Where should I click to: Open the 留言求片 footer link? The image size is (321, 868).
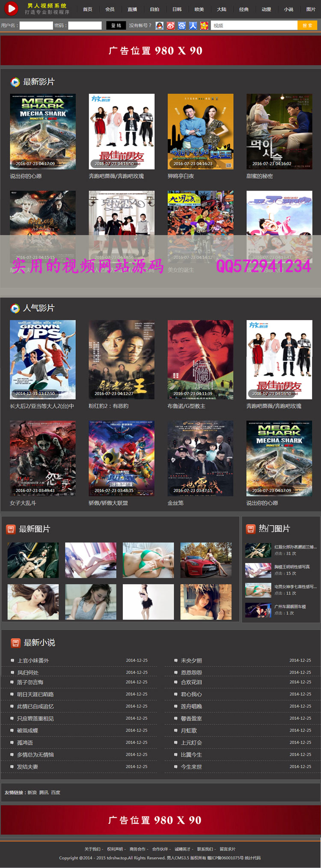click(227, 849)
